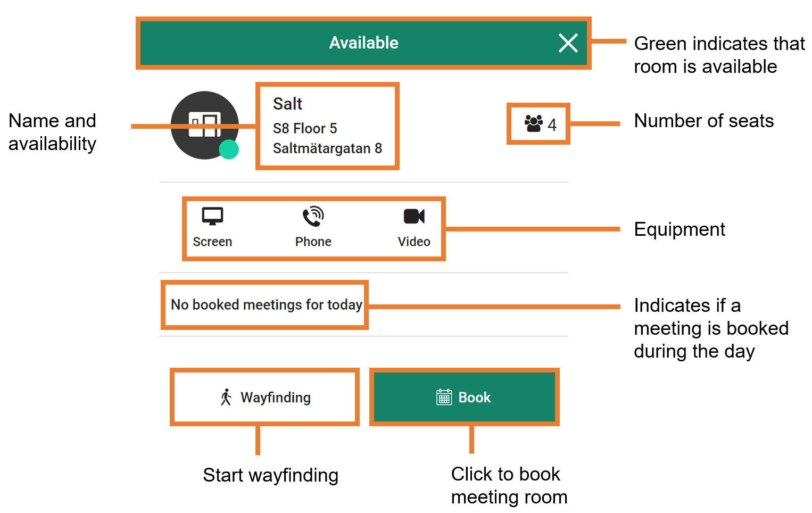This screenshot has width=812, height=513.
Task: Click the meeting room icon for Salt
Action: click(x=204, y=125)
